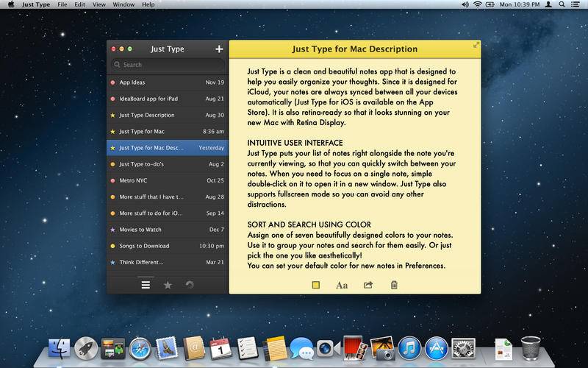This screenshot has height=368, width=588.
Task: Open Wi-Fi status menu
Action: pyautogui.click(x=477, y=4)
